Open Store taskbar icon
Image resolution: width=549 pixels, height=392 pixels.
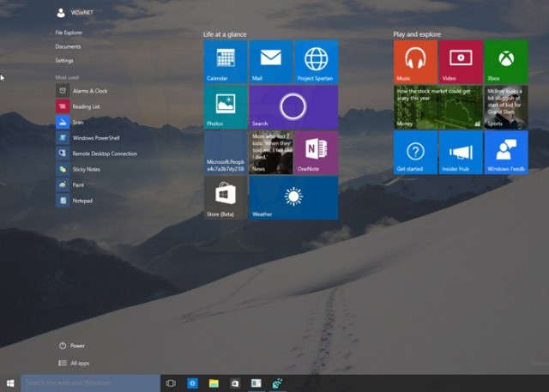[x=235, y=383]
